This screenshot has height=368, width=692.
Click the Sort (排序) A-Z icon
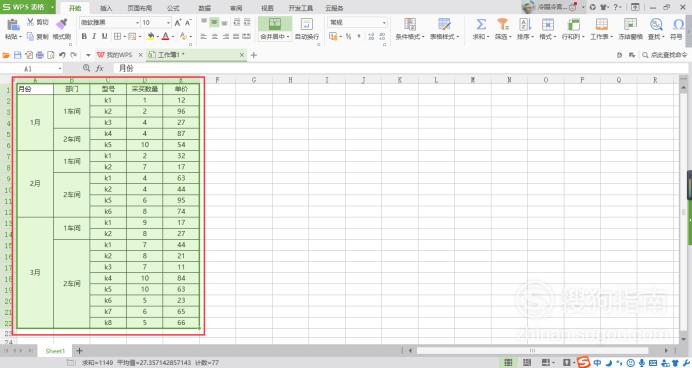click(525, 24)
